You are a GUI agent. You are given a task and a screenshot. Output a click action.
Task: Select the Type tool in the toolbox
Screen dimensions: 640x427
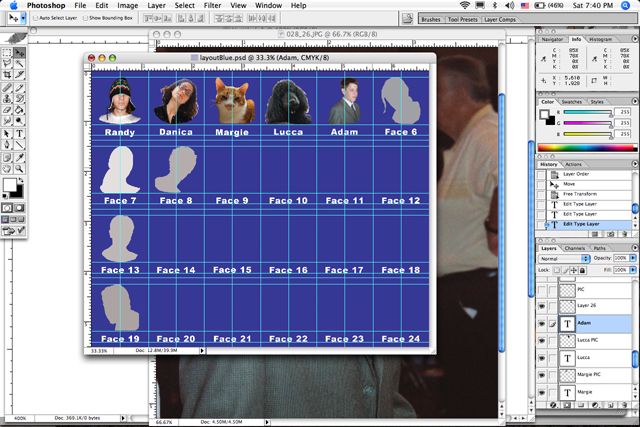[x=19, y=134]
